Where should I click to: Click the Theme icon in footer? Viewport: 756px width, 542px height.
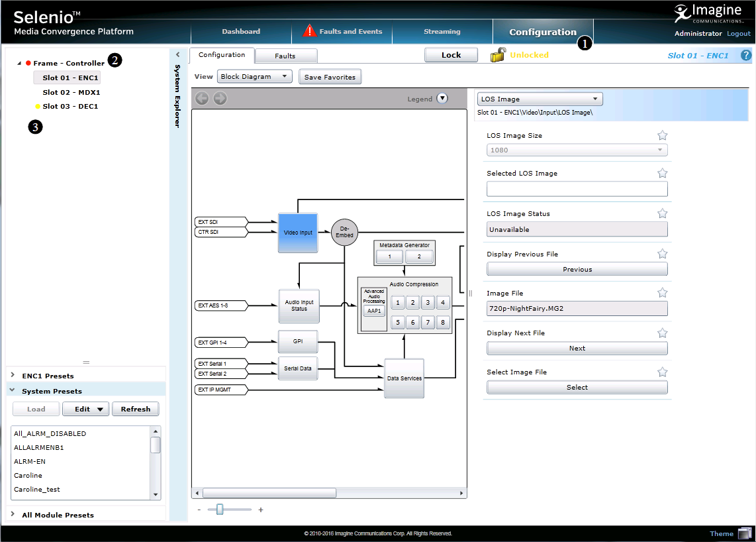pyautogui.click(x=745, y=533)
